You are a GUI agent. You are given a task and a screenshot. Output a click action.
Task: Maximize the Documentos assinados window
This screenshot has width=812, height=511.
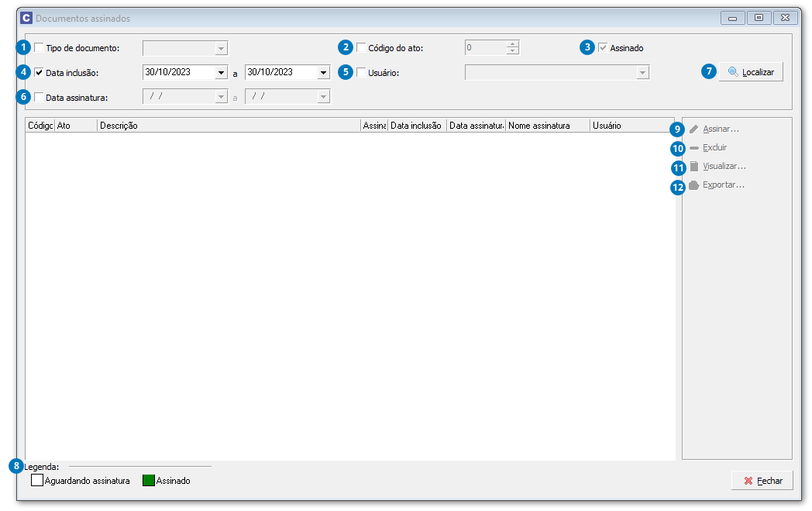click(759, 18)
